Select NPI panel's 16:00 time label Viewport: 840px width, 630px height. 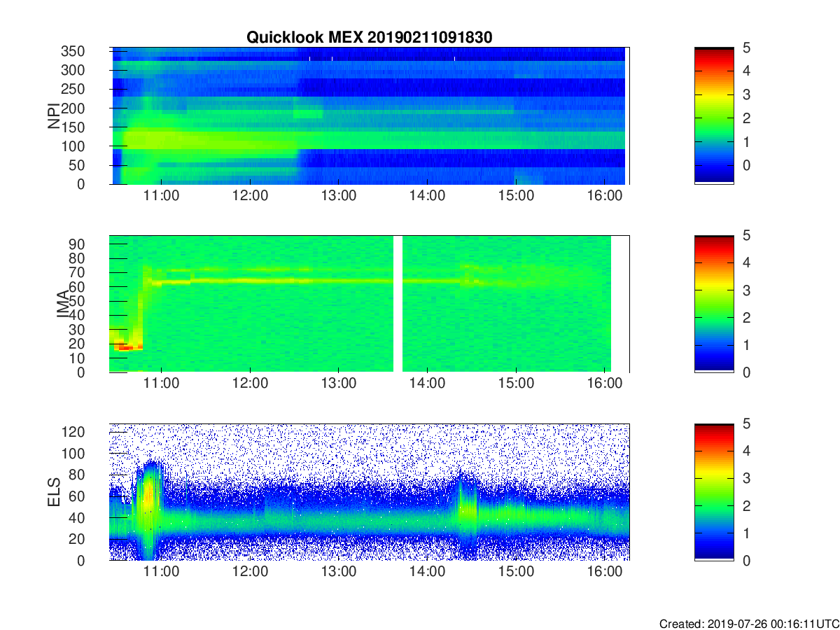pos(604,195)
